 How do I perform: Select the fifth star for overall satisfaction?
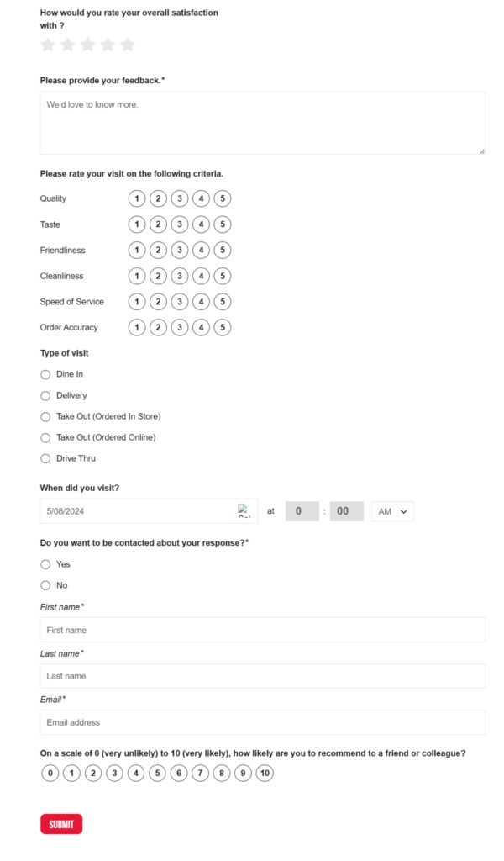[127, 45]
